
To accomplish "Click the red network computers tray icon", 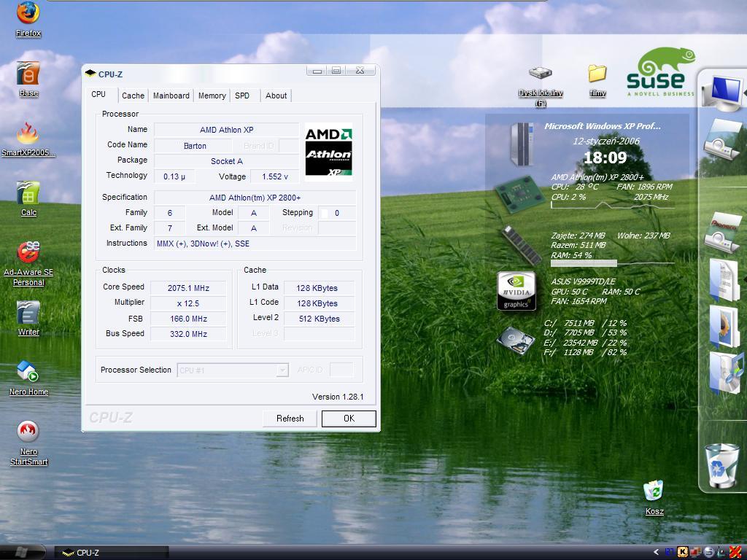I will (695, 552).
